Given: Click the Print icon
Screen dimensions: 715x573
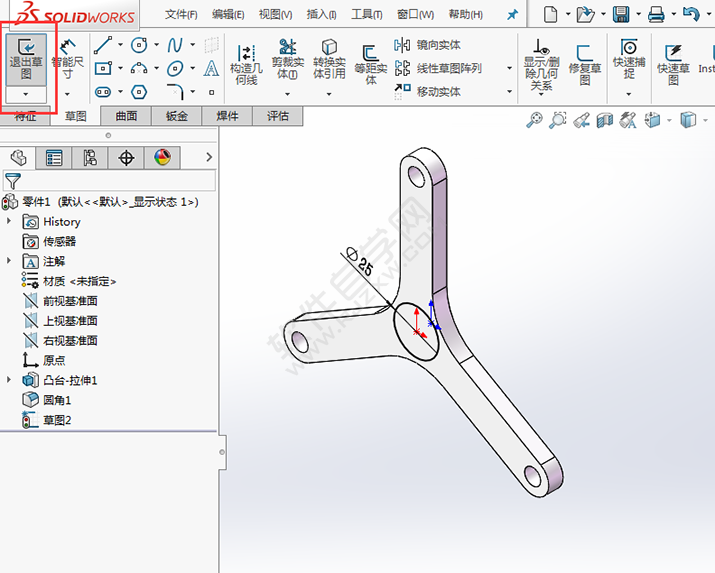Looking at the screenshot, I should pos(656,14).
